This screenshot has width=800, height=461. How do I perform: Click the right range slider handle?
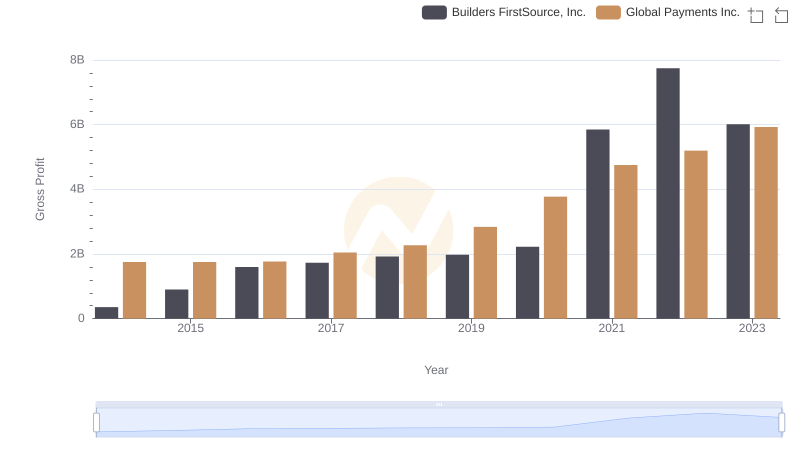point(781,422)
